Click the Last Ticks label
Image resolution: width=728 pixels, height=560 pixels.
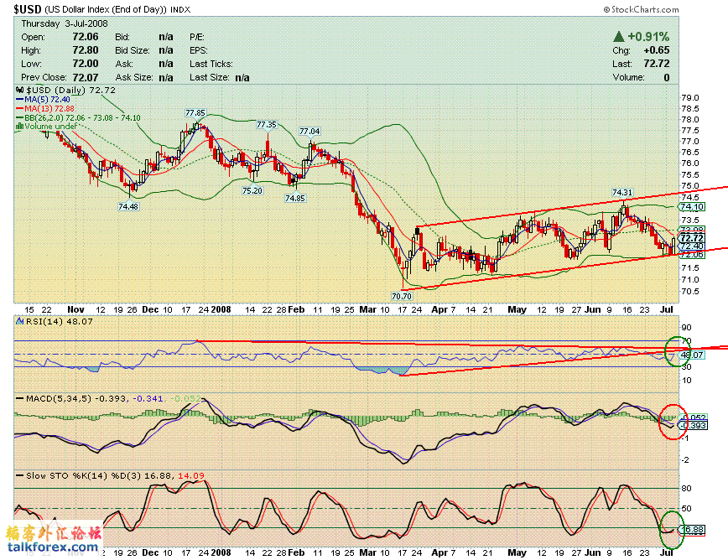[211, 64]
